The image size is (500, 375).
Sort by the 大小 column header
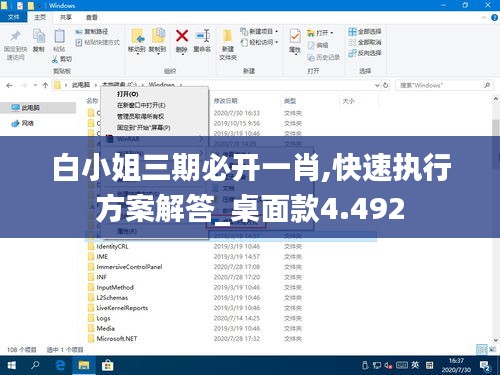[x=348, y=101]
